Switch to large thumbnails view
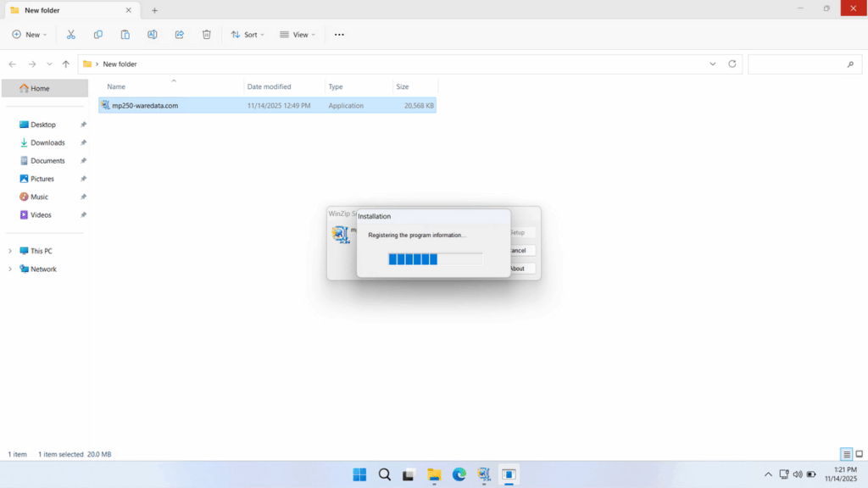Image resolution: width=868 pixels, height=488 pixels. click(x=858, y=454)
